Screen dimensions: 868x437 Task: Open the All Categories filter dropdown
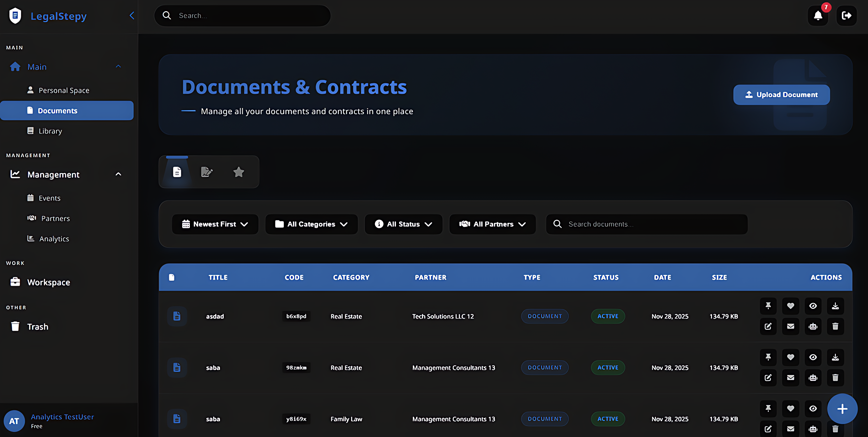pos(311,224)
